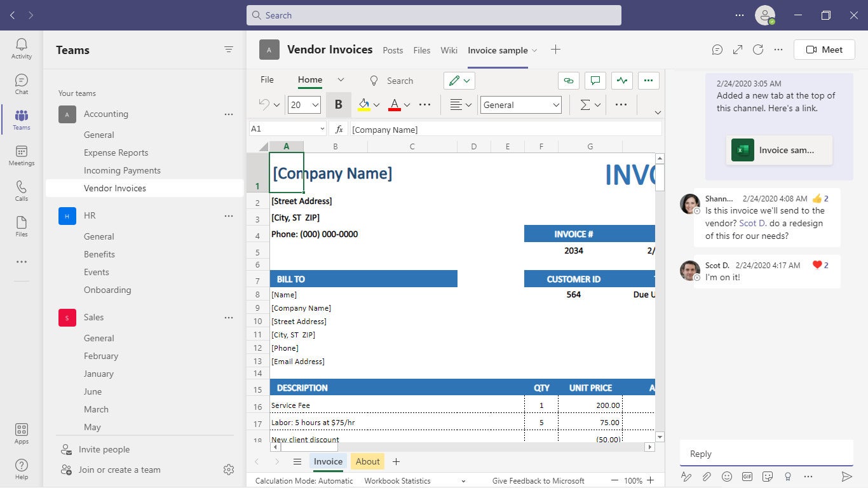Click Give Feedback to Microsoft
Screen dimensions: 868x488
538,481
